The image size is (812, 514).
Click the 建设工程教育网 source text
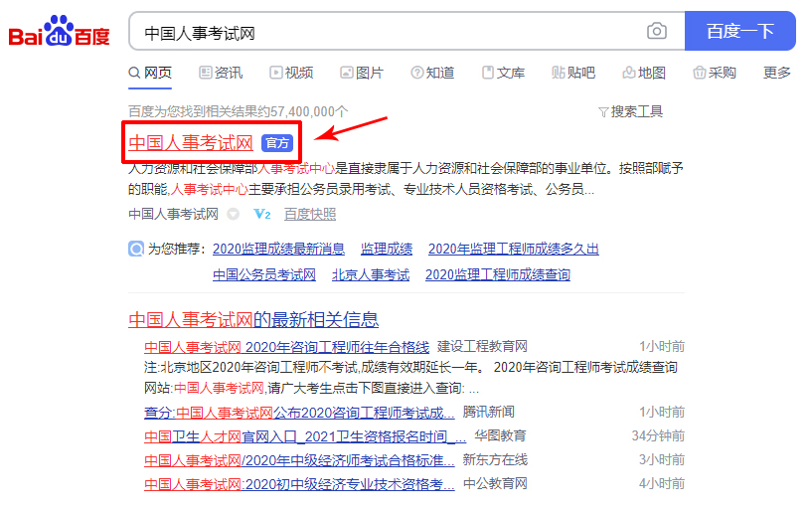point(482,346)
